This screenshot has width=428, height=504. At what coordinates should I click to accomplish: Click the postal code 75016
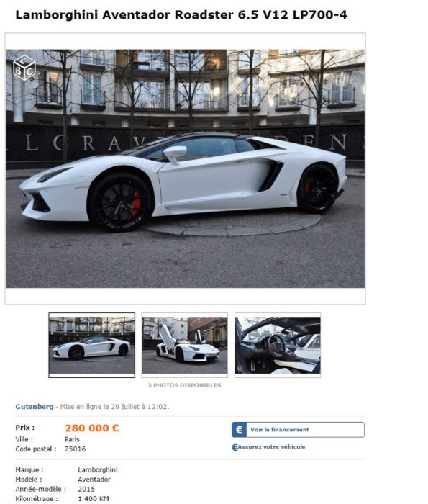tap(75, 449)
